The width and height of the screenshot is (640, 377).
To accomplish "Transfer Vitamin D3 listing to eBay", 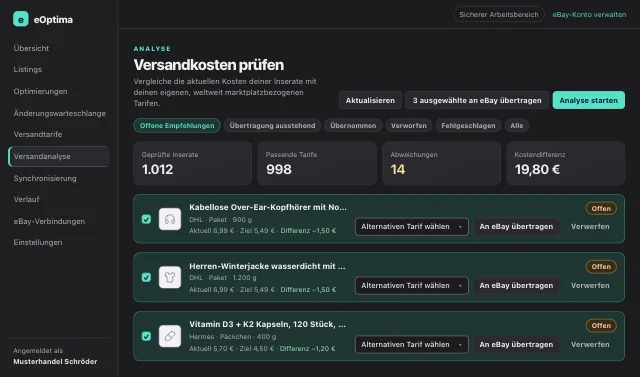I will pos(516,344).
